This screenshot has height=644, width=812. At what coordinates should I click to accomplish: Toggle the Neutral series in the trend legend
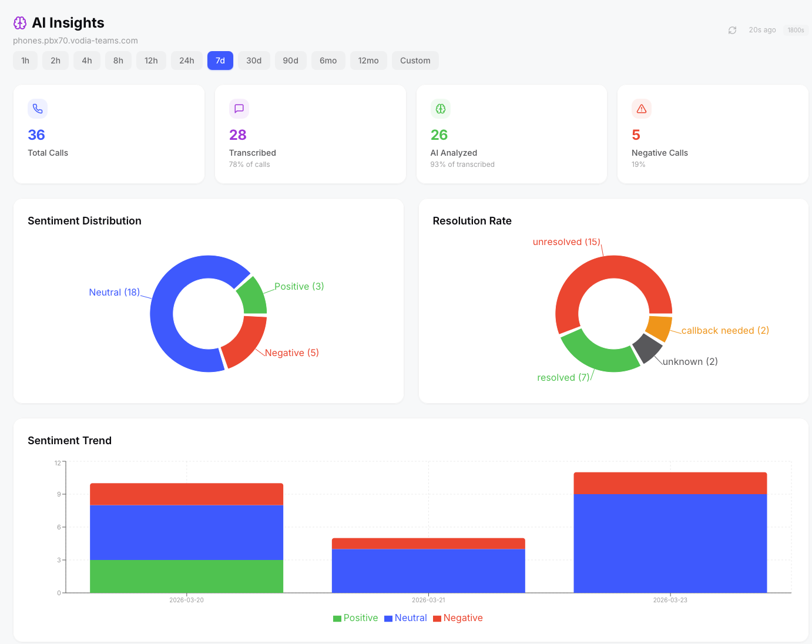coord(405,618)
